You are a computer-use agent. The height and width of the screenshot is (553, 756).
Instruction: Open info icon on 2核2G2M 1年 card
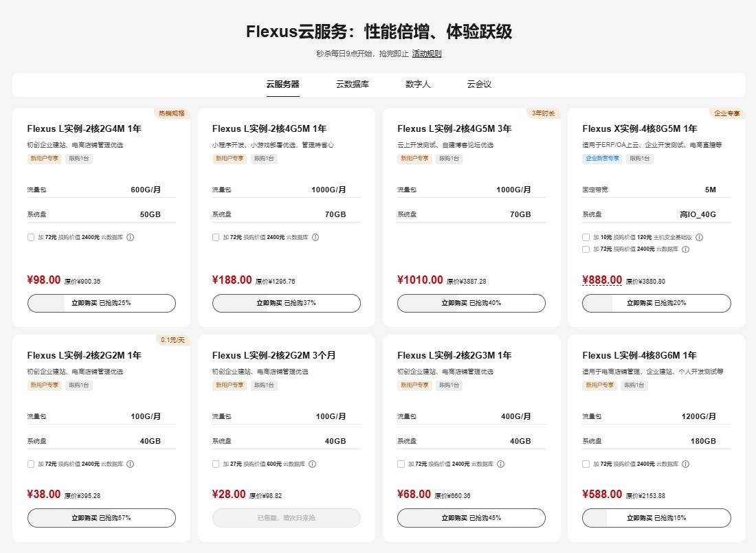(x=130, y=464)
